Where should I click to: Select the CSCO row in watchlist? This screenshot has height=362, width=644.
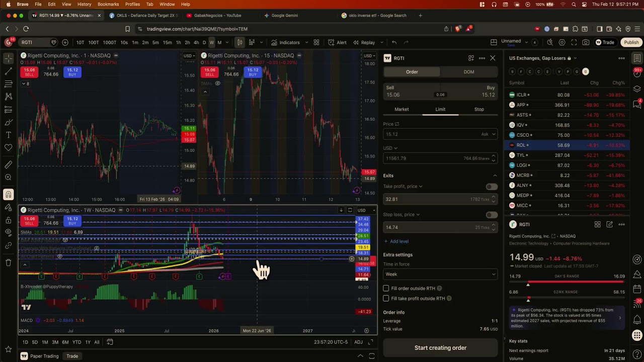(x=567, y=135)
